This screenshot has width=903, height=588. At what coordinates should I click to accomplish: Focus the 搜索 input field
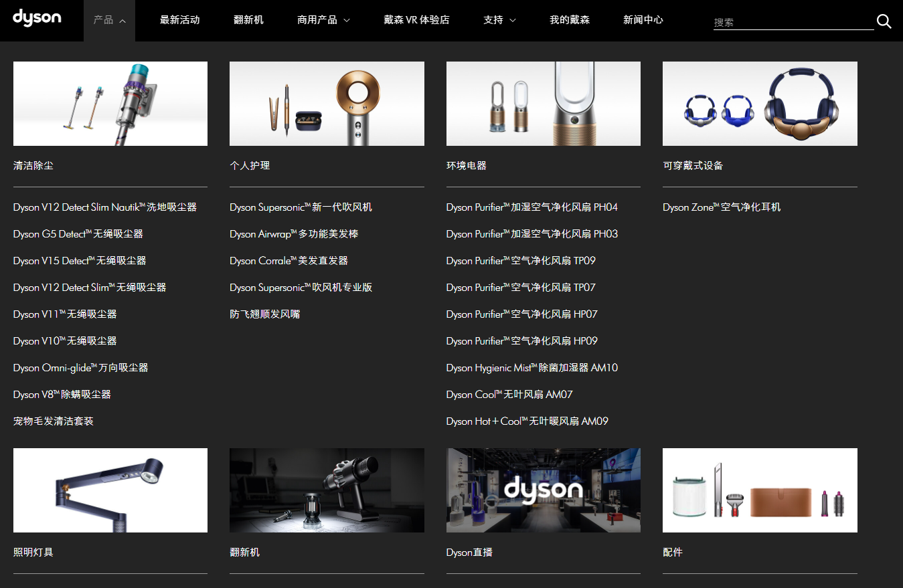[793, 22]
